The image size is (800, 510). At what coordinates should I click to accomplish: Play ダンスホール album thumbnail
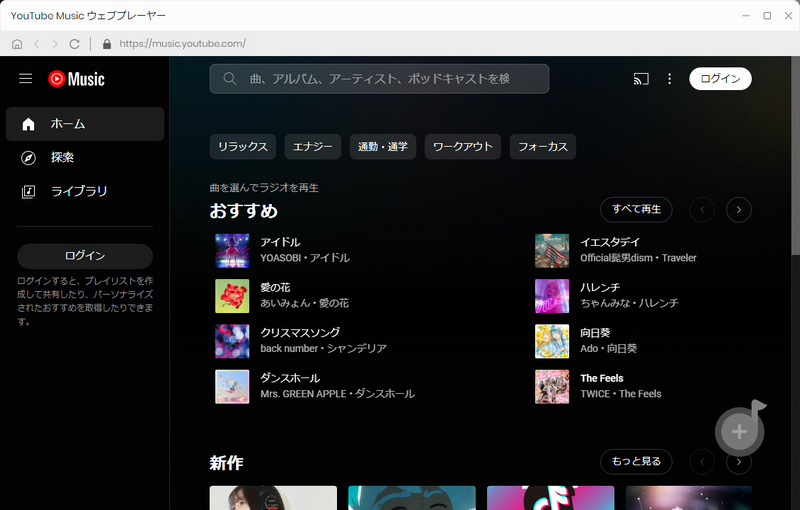[232, 387]
